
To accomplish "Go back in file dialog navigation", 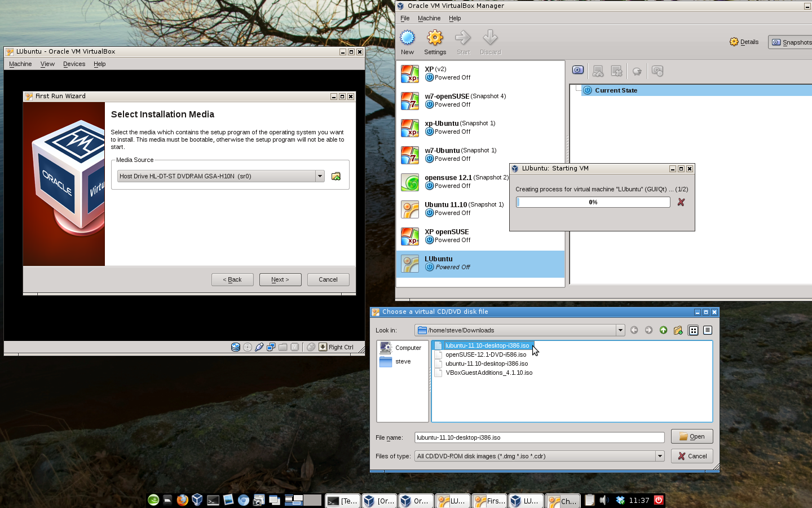I will [x=634, y=330].
